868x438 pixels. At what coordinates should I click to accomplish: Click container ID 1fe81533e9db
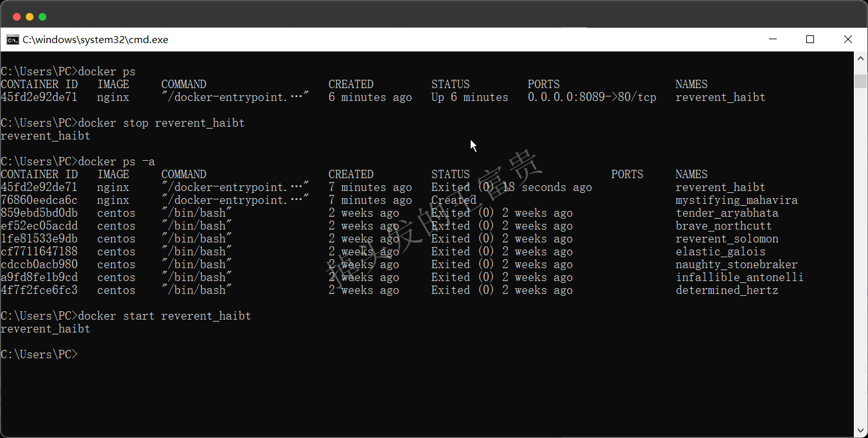pos(39,239)
